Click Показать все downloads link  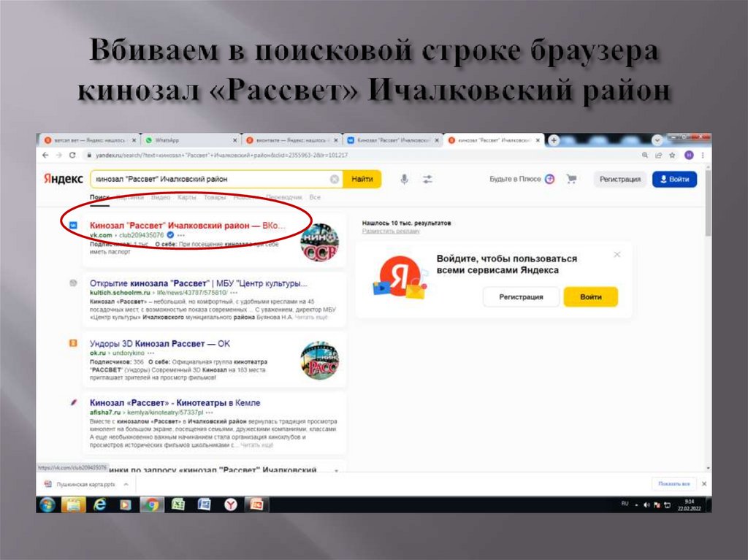(x=674, y=483)
